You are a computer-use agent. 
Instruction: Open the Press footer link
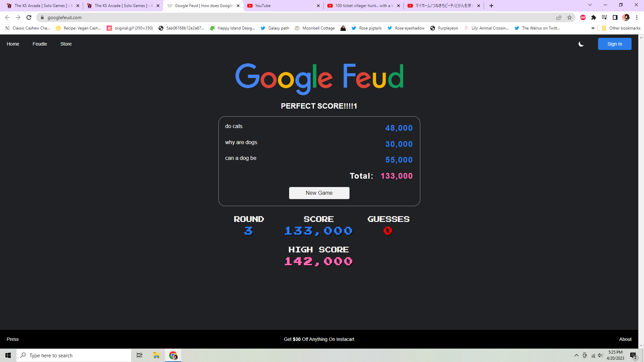click(x=13, y=339)
